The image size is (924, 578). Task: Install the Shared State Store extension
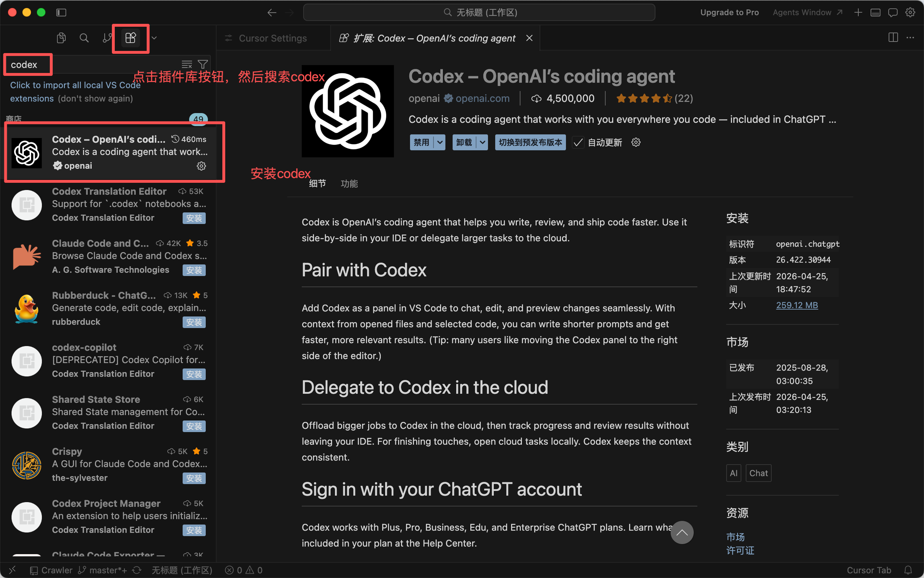(194, 426)
